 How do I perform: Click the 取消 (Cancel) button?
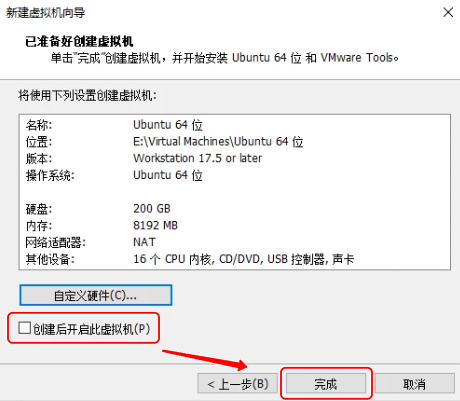[414, 384]
